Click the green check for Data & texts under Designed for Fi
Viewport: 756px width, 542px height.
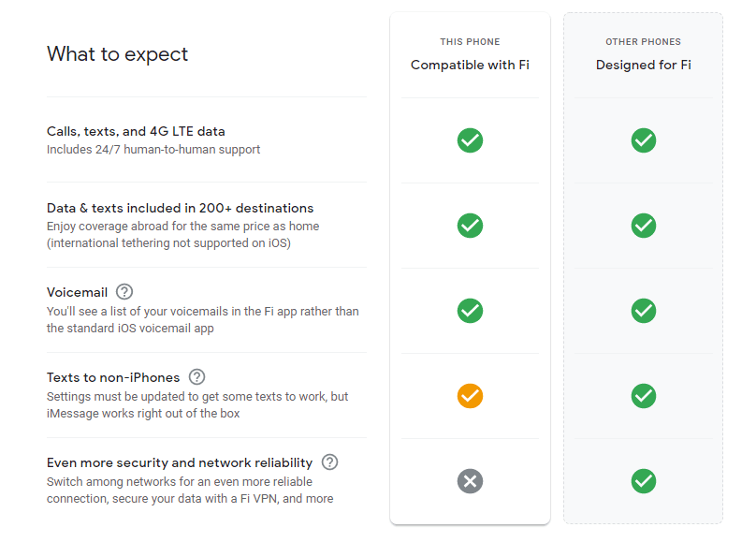point(643,226)
